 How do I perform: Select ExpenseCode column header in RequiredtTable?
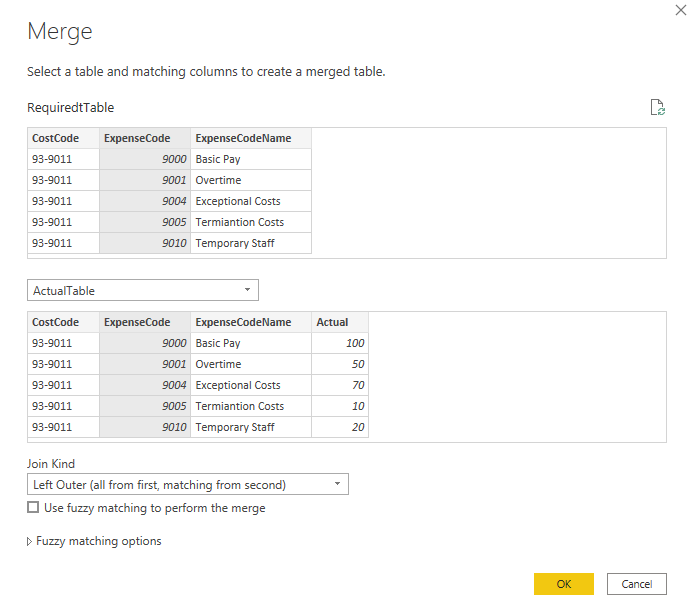coord(145,138)
